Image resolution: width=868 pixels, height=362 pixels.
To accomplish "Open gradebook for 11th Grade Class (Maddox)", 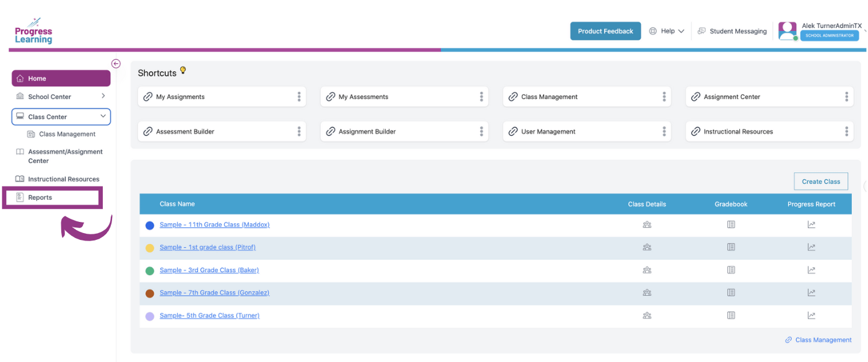I will click(731, 224).
